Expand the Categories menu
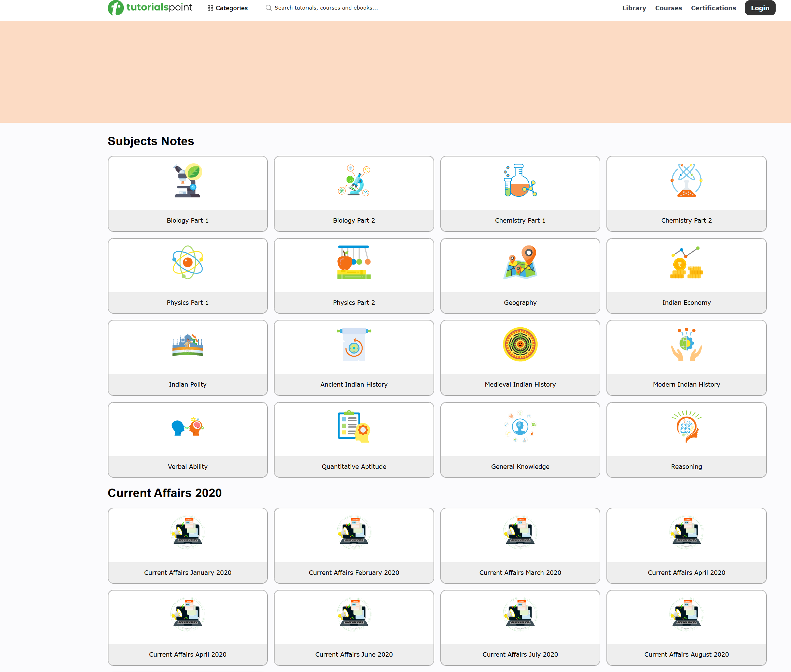 point(228,8)
